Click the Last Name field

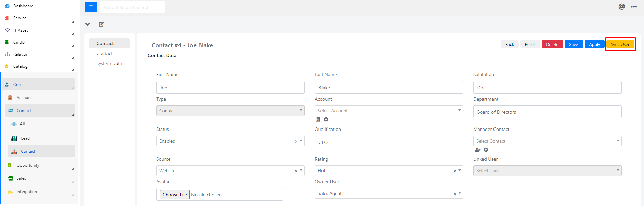tap(389, 87)
